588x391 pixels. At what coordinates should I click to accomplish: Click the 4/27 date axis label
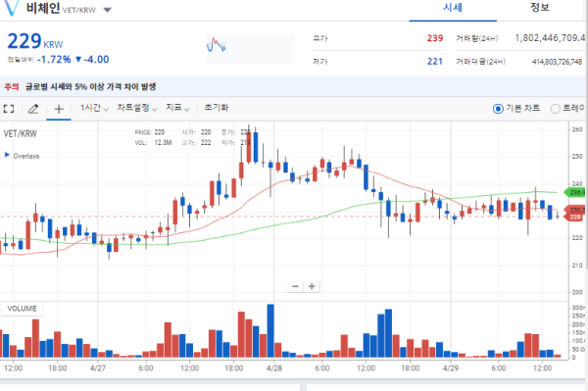coord(98,368)
